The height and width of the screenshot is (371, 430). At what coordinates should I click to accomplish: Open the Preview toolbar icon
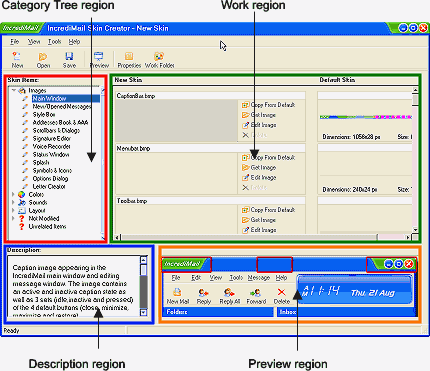pos(99,56)
